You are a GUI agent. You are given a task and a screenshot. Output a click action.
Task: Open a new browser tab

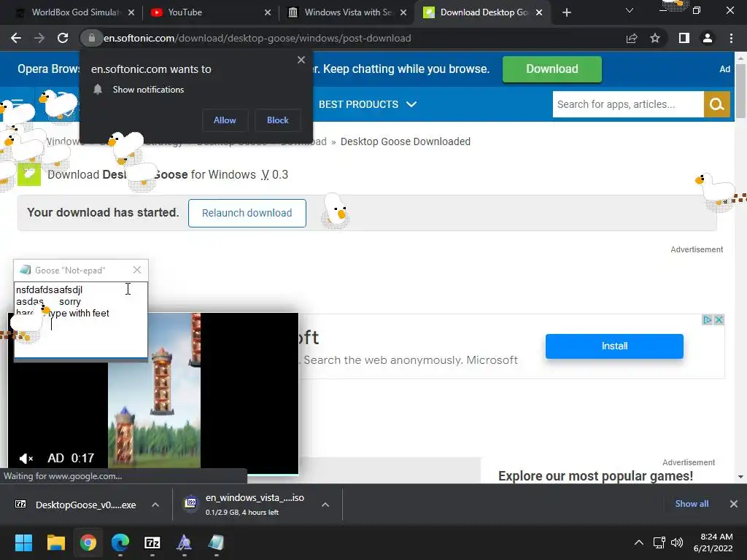point(566,12)
